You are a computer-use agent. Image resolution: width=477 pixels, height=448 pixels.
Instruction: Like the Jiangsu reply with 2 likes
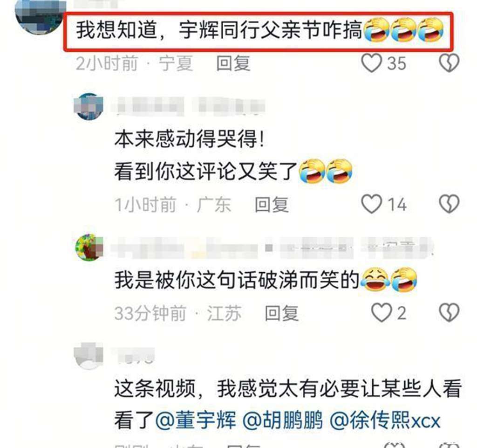381,312
